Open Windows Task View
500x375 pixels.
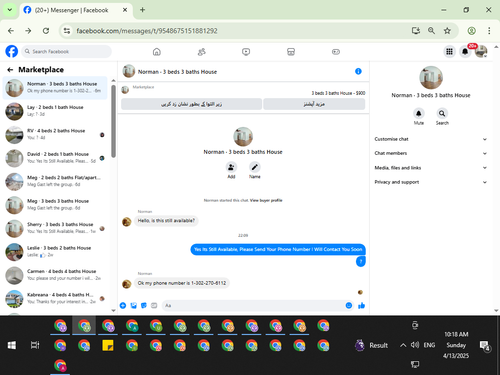pos(35,345)
